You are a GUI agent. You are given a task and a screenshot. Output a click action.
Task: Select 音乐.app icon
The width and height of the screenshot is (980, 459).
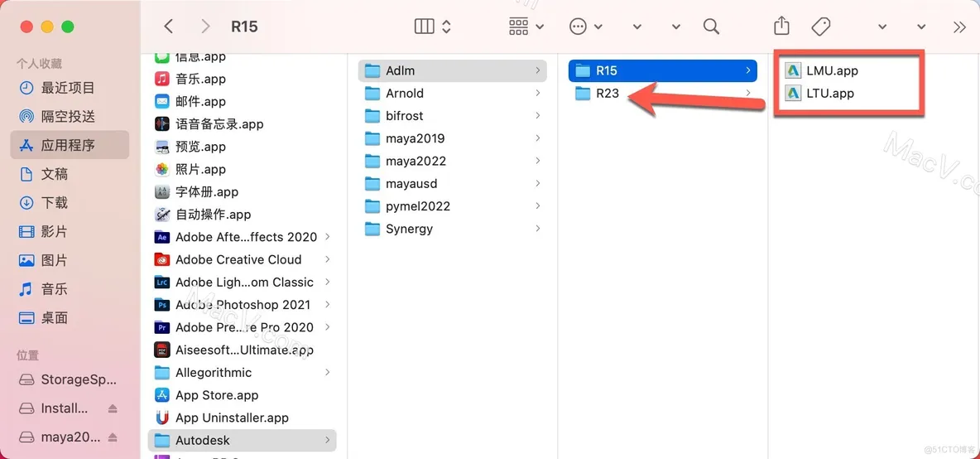click(x=162, y=79)
